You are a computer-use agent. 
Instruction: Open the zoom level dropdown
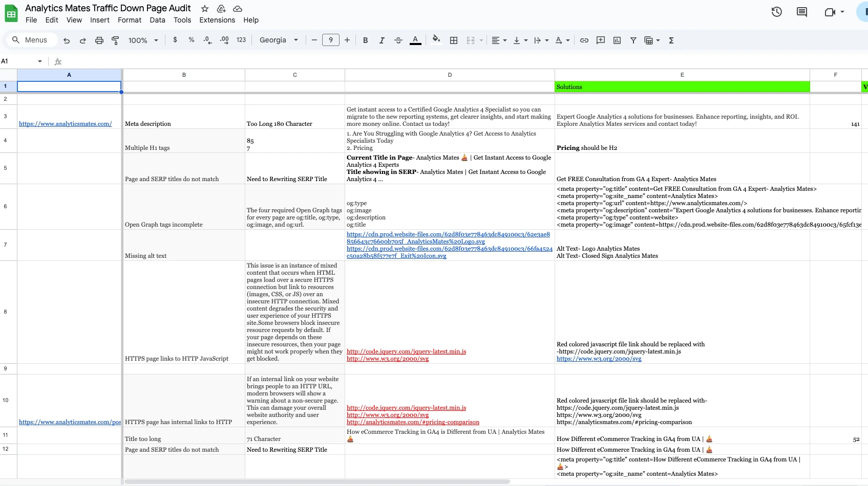tap(143, 40)
